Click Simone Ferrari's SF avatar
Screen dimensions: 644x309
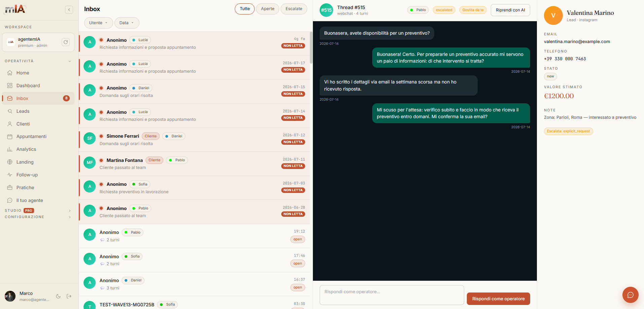pos(90,138)
